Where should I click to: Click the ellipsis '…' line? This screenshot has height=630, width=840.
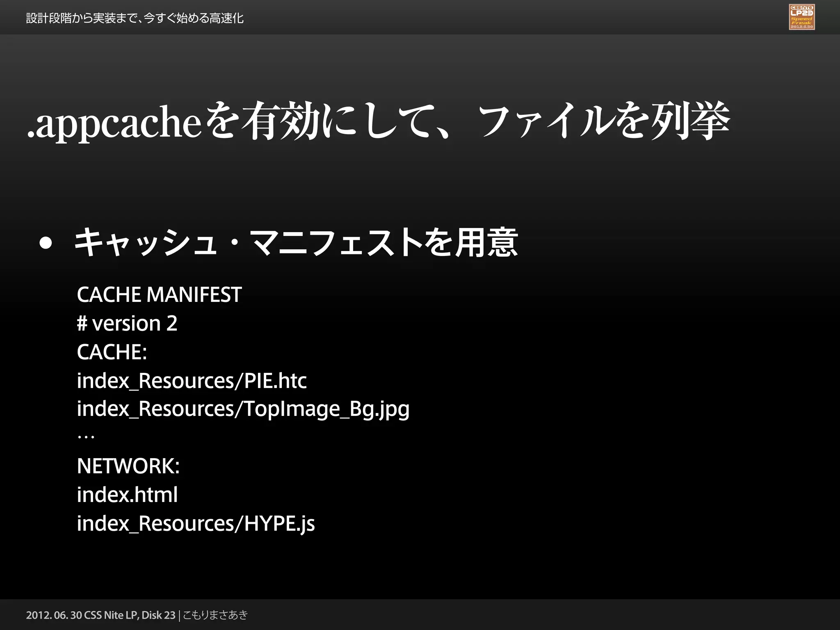pyautogui.click(x=86, y=437)
